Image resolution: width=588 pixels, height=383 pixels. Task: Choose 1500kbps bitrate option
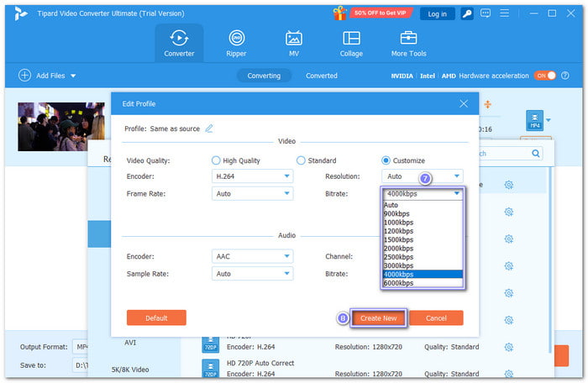423,239
